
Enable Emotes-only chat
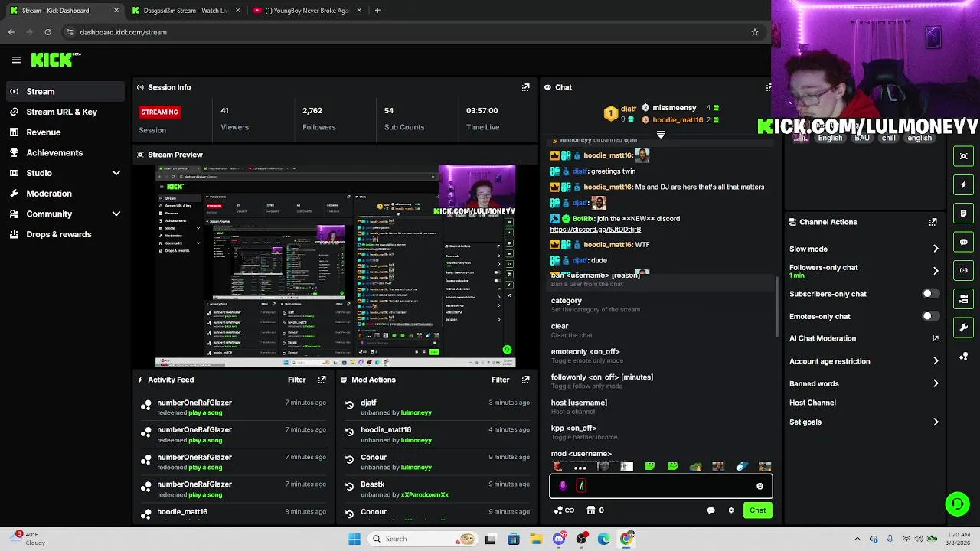(x=929, y=316)
